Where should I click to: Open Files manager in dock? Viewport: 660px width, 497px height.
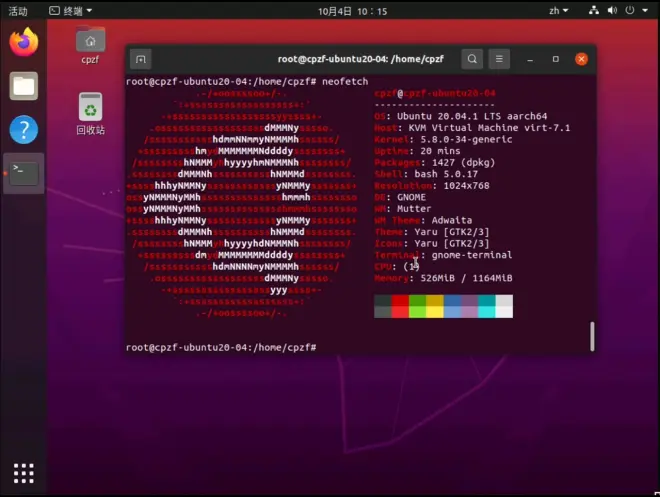coord(24,86)
